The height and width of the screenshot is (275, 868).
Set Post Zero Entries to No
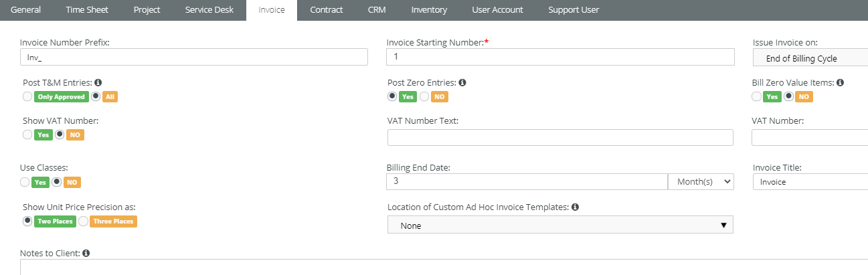[x=424, y=96]
